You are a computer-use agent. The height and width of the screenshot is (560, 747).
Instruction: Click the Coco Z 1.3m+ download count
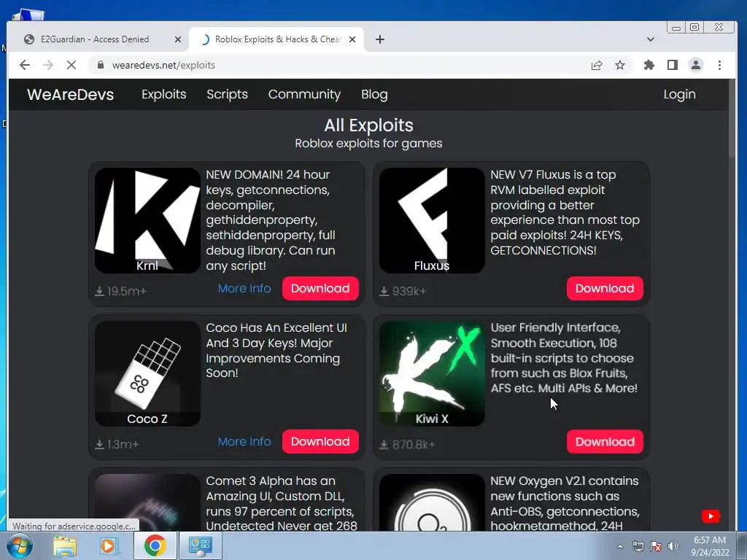(117, 444)
